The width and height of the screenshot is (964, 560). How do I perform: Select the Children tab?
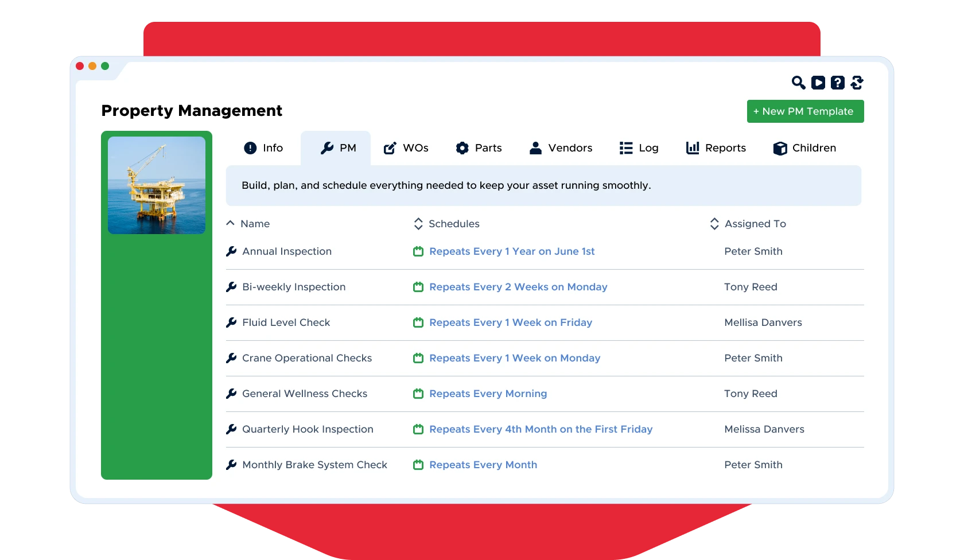[804, 148]
